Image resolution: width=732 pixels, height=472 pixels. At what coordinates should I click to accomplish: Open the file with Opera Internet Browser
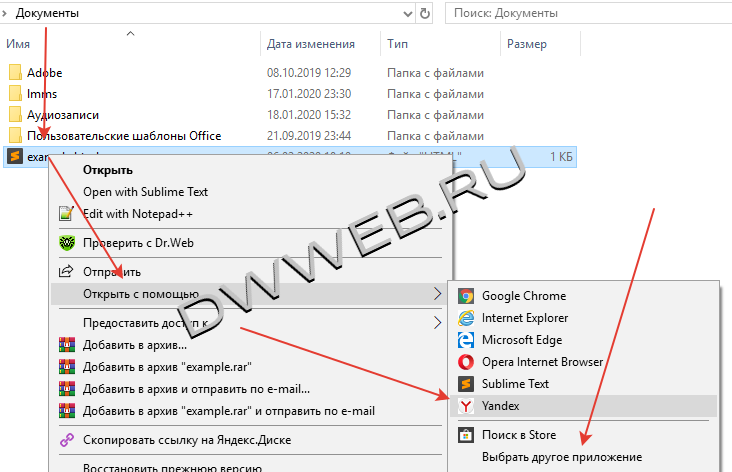coord(542,362)
